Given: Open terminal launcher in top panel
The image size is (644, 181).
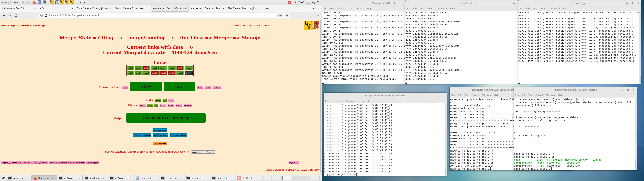Looking at the screenshot, I should pos(44,2).
